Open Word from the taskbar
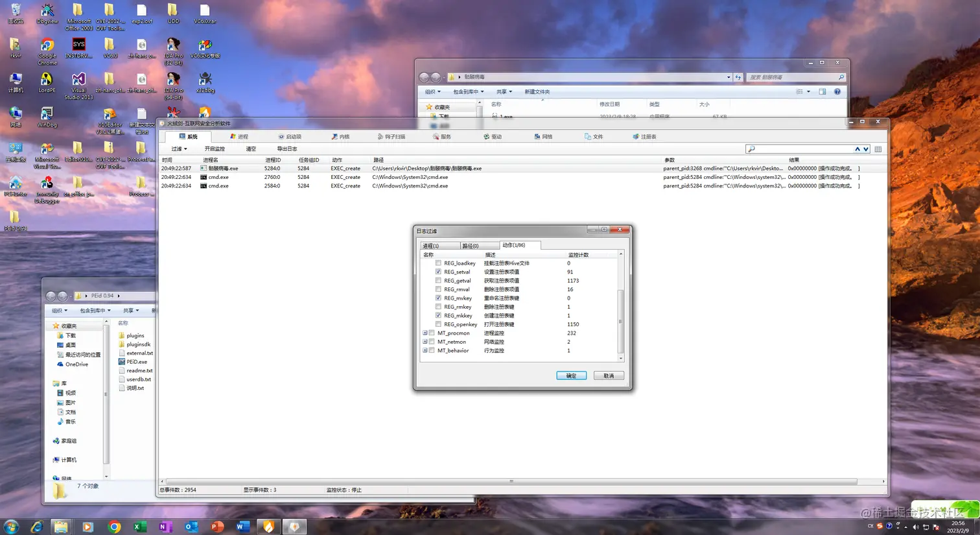980x535 pixels. (x=242, y=527)
